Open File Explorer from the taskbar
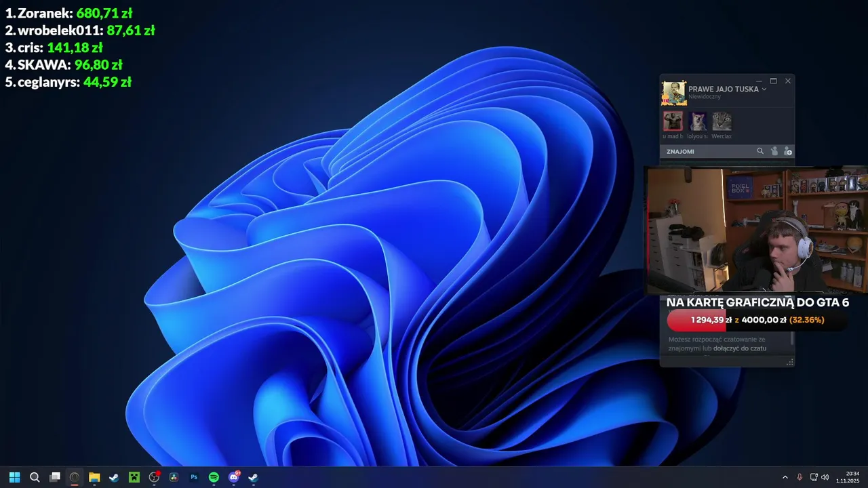Screen dimensions: 868x488 click(x=94, y=477)
